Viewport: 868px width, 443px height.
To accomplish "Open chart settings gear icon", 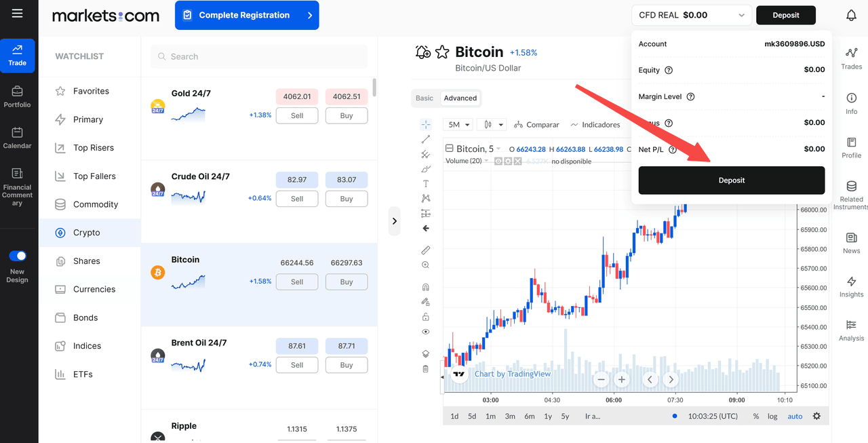I will (816, 416).
